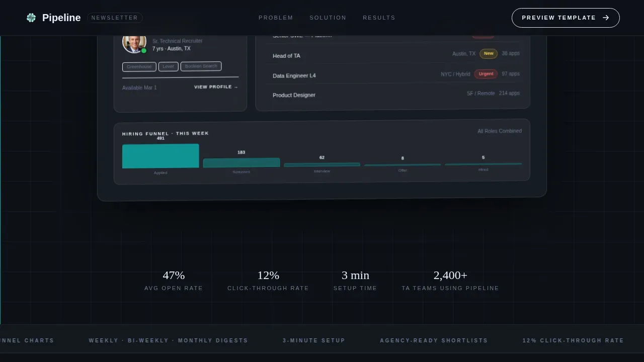Click the Preview Template button
Screen dimensions: 644x362
coord(566,18)
